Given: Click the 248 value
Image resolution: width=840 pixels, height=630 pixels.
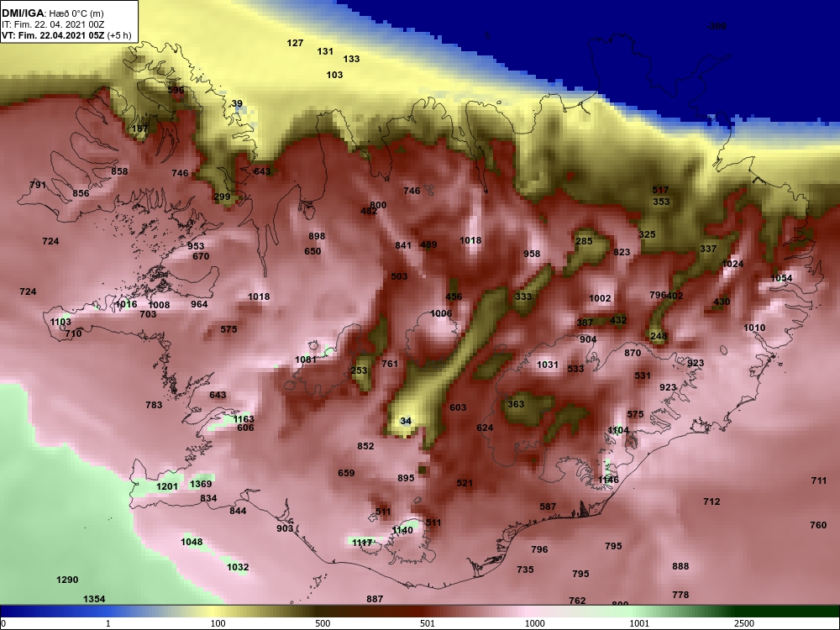Looking at the screenshot, I should click(x=659, y=337).
